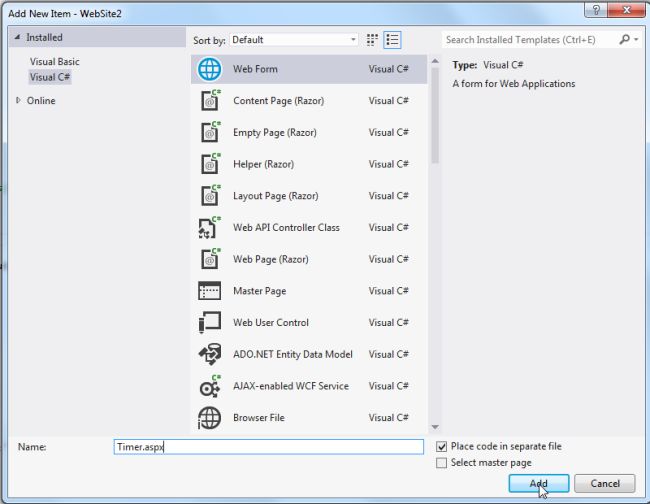This screenshot has height=504, width=650.
Task: Enable Select master page checkbox
Action: coord(441,463)
